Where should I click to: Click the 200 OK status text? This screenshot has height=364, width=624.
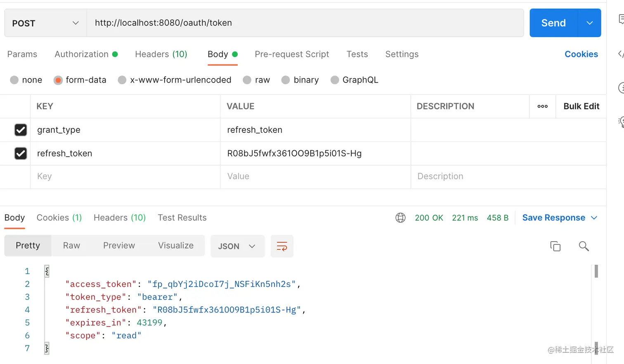coord(429,218)
